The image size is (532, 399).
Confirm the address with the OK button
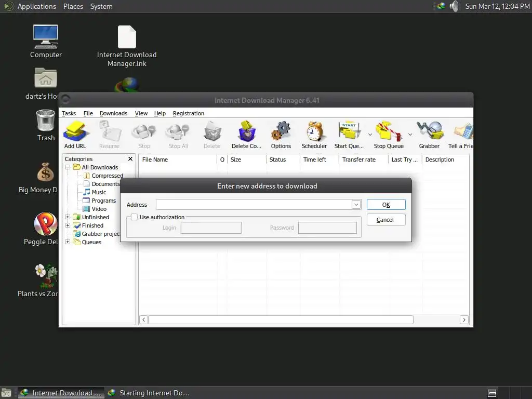pos(386,205)
